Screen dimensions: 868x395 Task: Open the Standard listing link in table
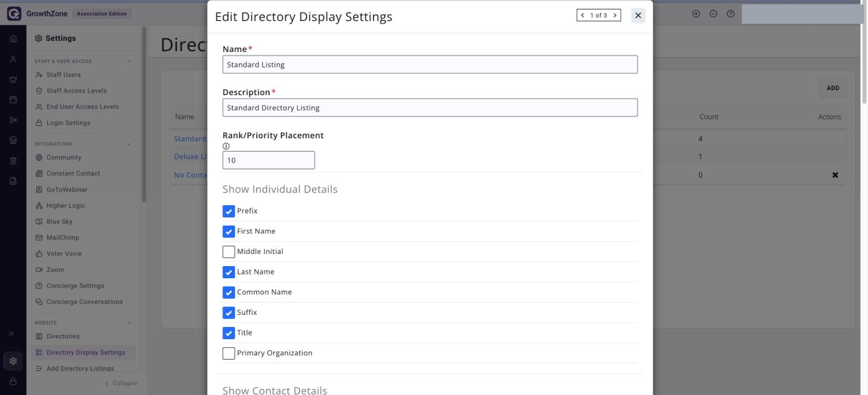(x=190, y=139)
